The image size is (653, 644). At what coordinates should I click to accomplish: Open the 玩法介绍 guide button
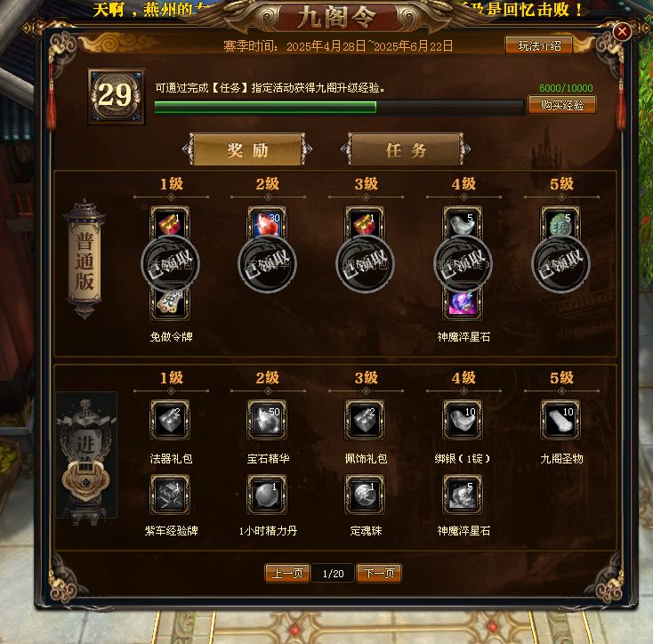click(x=539, y=45)
